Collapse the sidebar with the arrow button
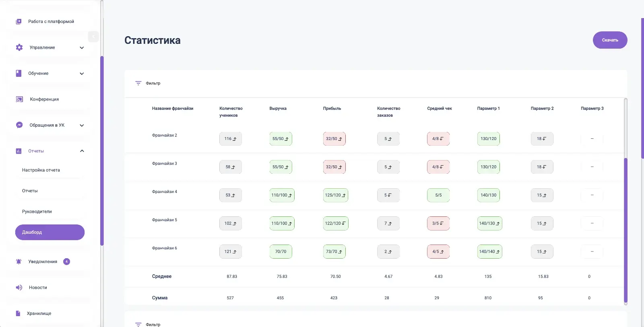The width and height of the screenshot is (644, 327). click(93, 37)
